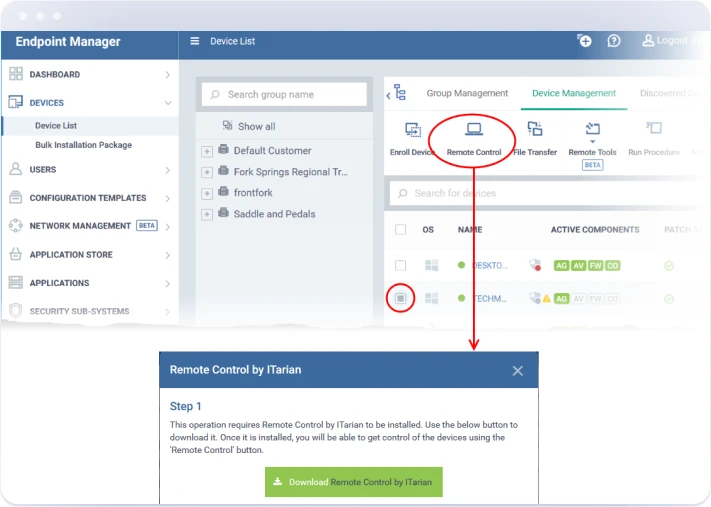This screenshot has width=711, height=507.
Task: Click the Applications icon in sidebar
Action: point(15,283)
